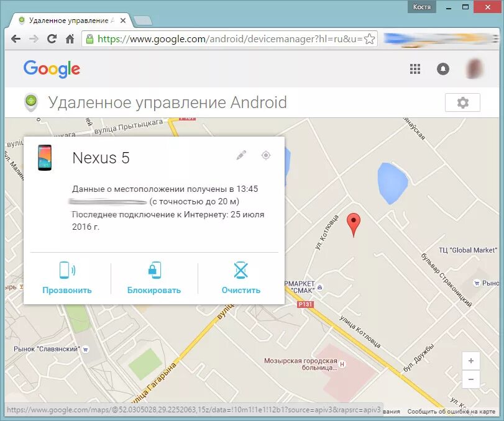Click the green padlock security icon
This screenshot has width=504, height=421.
[89, 39]
